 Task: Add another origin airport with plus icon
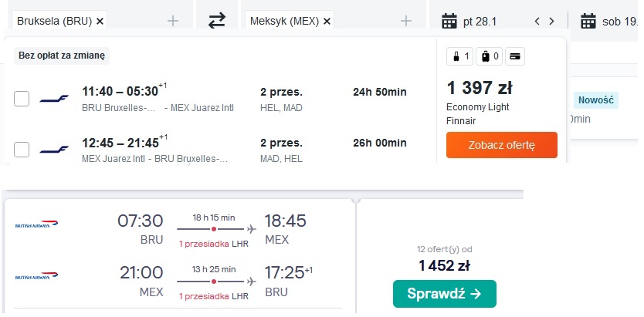(173, 21)
